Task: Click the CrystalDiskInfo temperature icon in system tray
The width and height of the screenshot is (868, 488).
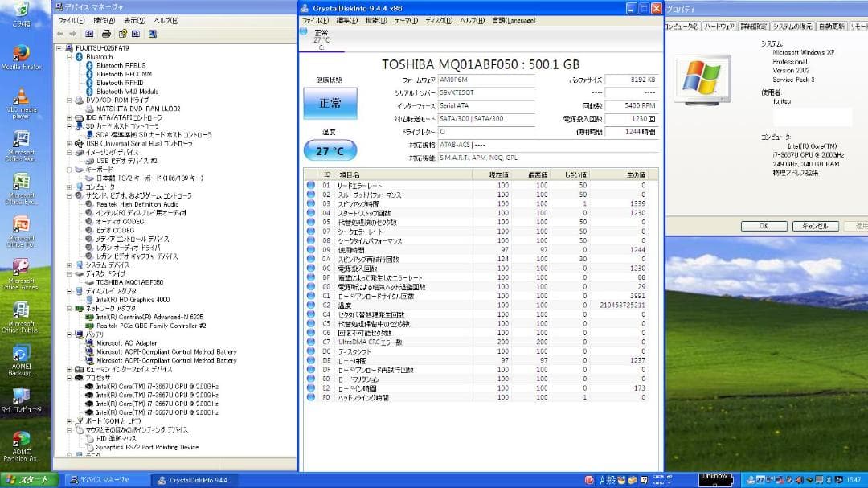Action: coord(759,481)
